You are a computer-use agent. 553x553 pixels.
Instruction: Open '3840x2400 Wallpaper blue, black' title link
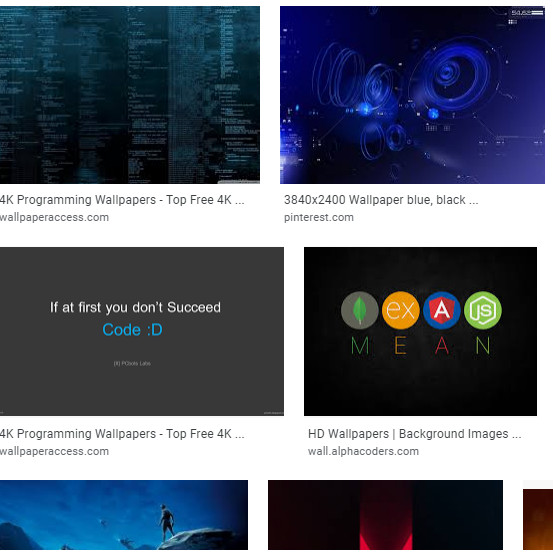381,200
